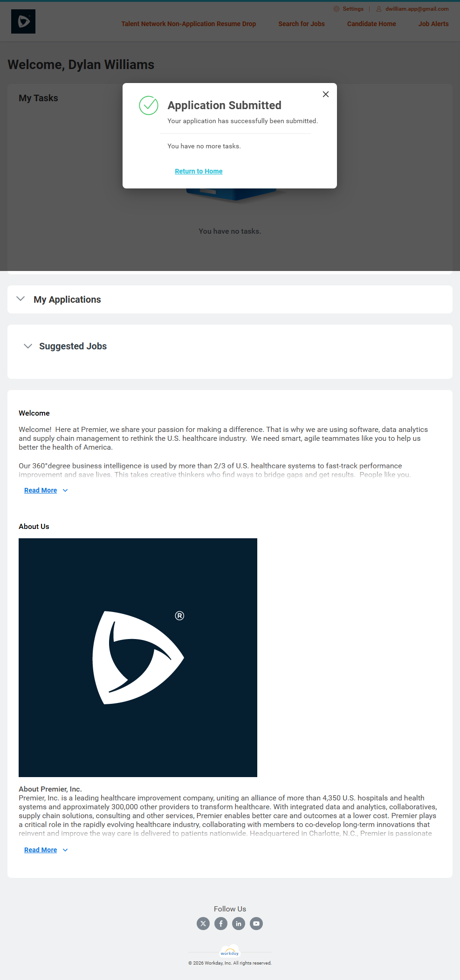The width and height of the screenshot is (460, 980).
Task: Open the Facebook social icon
Action: pyautogui.click(x=221, y=924)
